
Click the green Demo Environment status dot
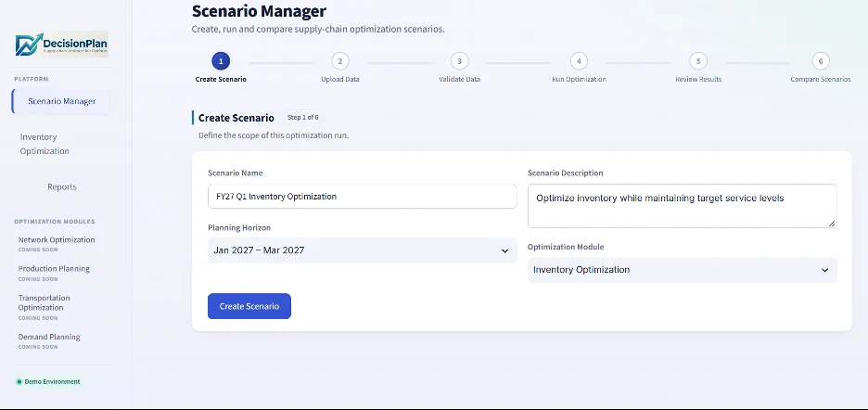(19, 382)
